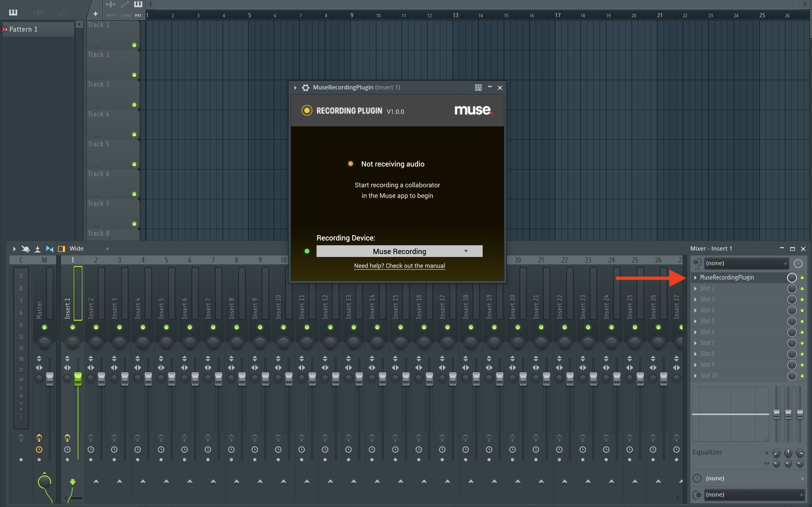Open the Muse Recording device dropdown
This screenshot has height=507, width=812.
[x=399, y=251]
